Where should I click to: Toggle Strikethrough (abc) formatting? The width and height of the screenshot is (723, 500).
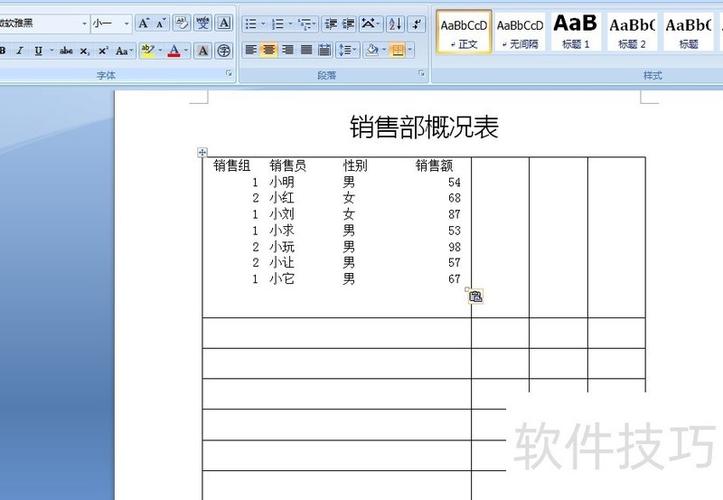click(66, 51)
